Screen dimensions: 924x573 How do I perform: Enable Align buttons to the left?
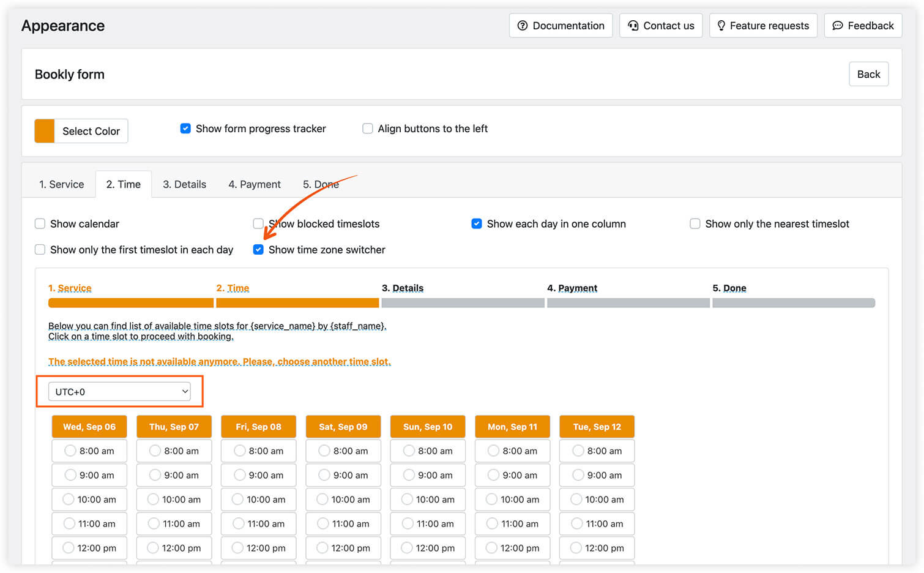tap(367, 129)
